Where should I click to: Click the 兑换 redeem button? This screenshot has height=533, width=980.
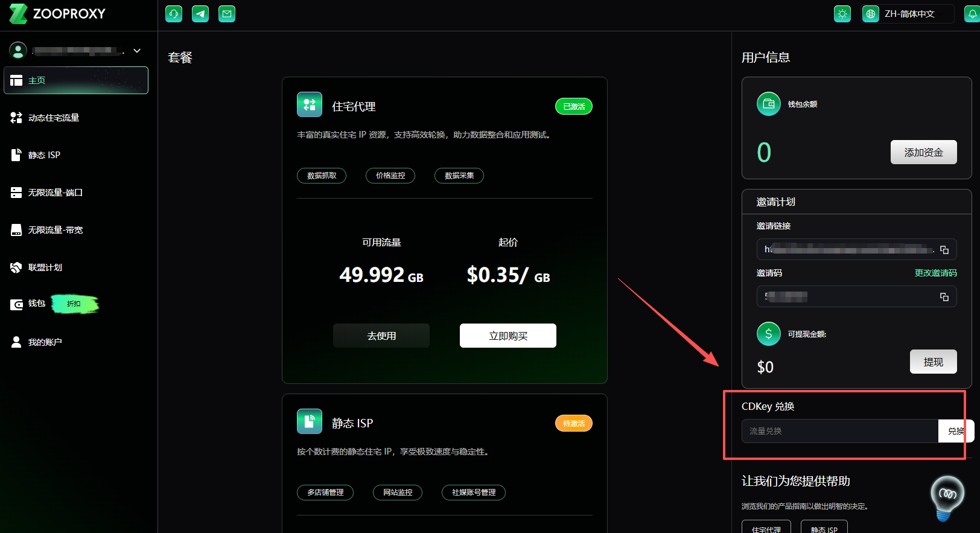(956, 431)
